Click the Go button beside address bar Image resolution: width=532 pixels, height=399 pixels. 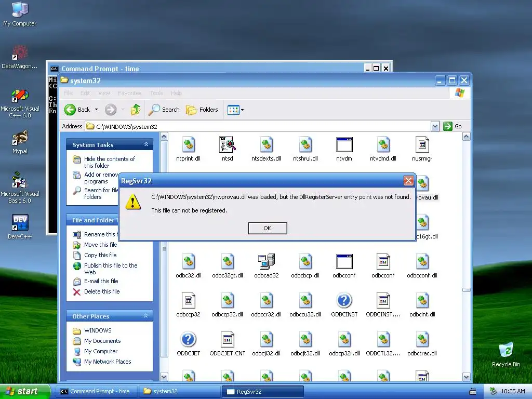click(453, 126)
